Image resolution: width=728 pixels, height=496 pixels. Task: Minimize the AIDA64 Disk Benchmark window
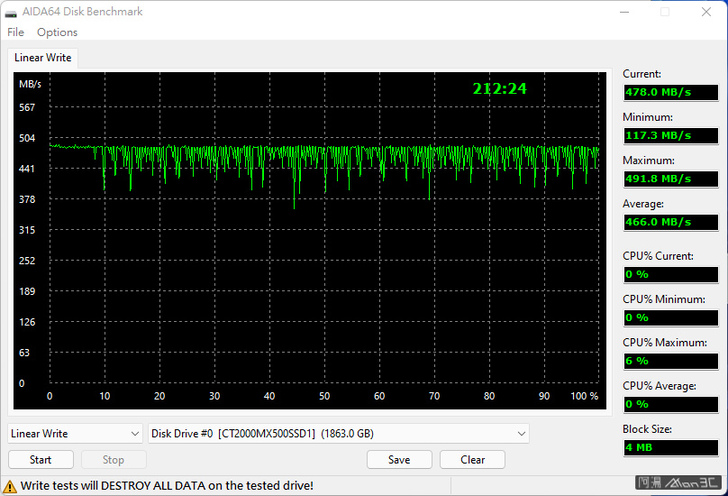(624, 12)
